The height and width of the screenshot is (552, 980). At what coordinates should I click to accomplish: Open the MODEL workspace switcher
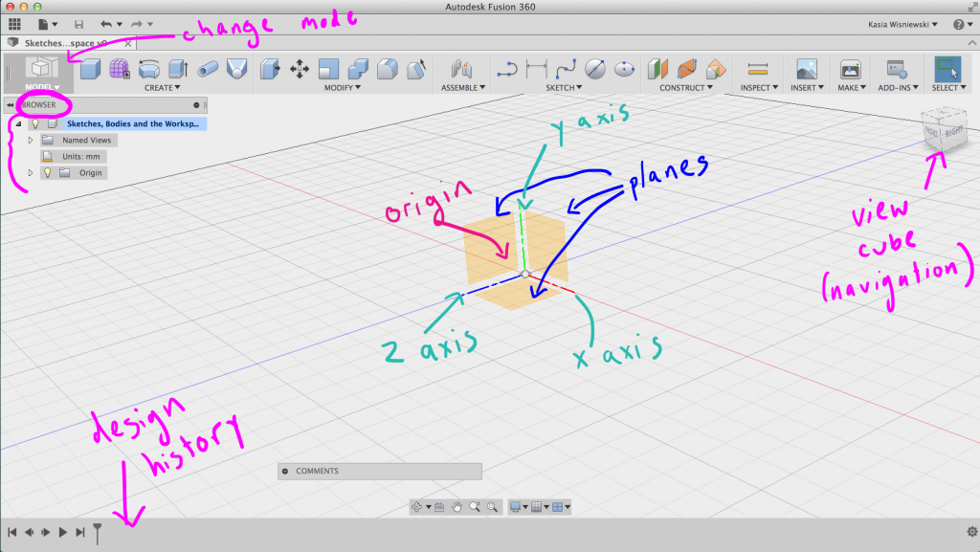[38, 86]
